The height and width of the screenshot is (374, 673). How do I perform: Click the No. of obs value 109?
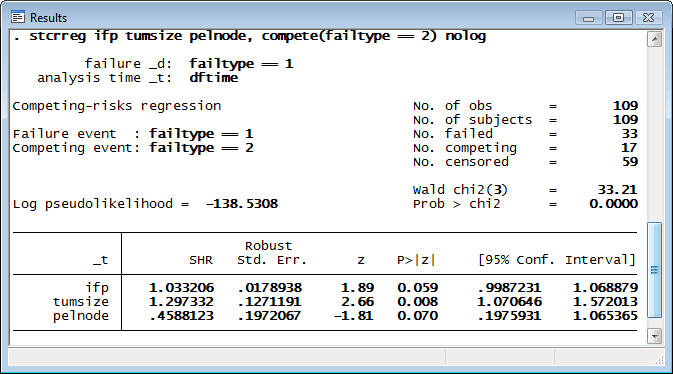[625, 106]
